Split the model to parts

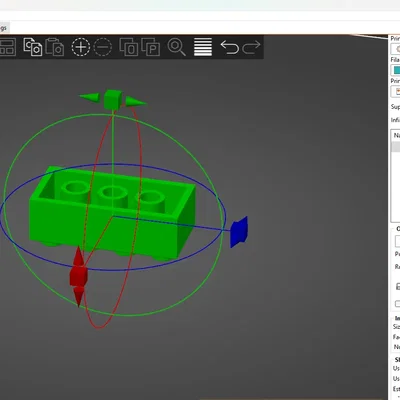click(151, 47)
